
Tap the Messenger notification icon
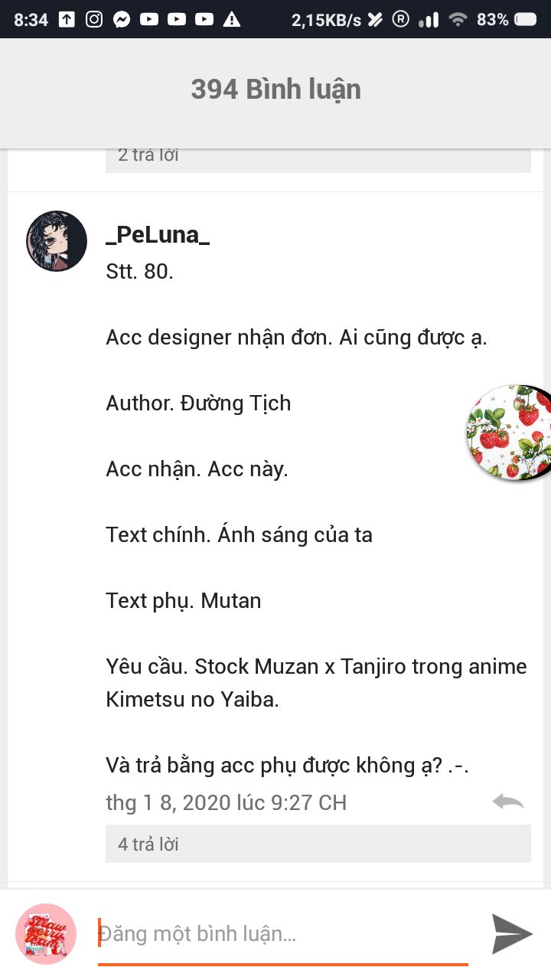[x=122, y=19]
